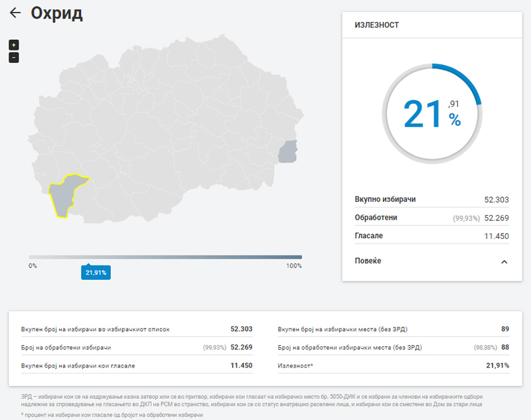Select the Вкупно избирачи row
Screen dimensions: 531x420
point(431,199)
